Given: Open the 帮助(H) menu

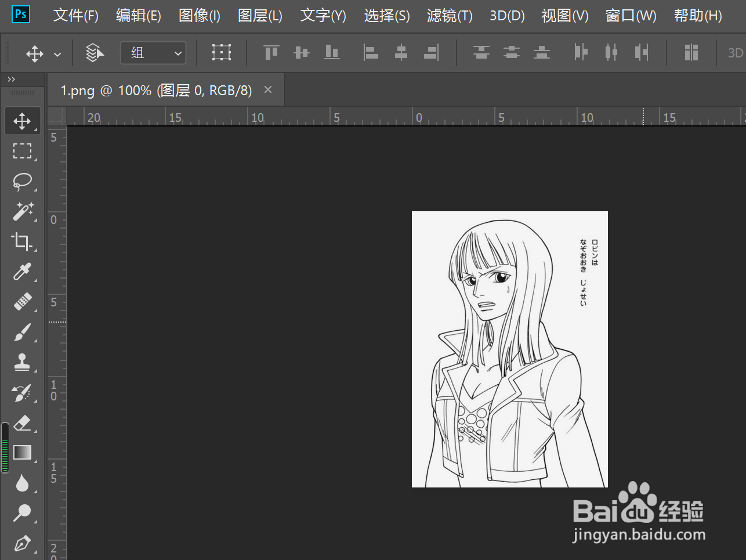Looking at the screenshot, I should [698, 16].
